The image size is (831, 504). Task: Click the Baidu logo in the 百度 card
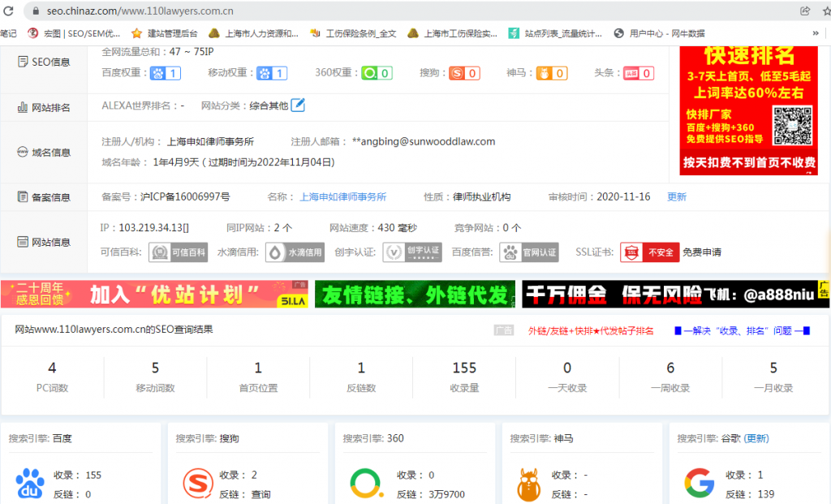[x=30, y=484]
